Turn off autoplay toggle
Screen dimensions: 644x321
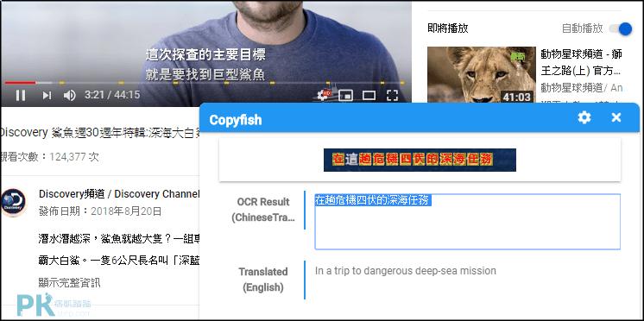tap(620, 28)
